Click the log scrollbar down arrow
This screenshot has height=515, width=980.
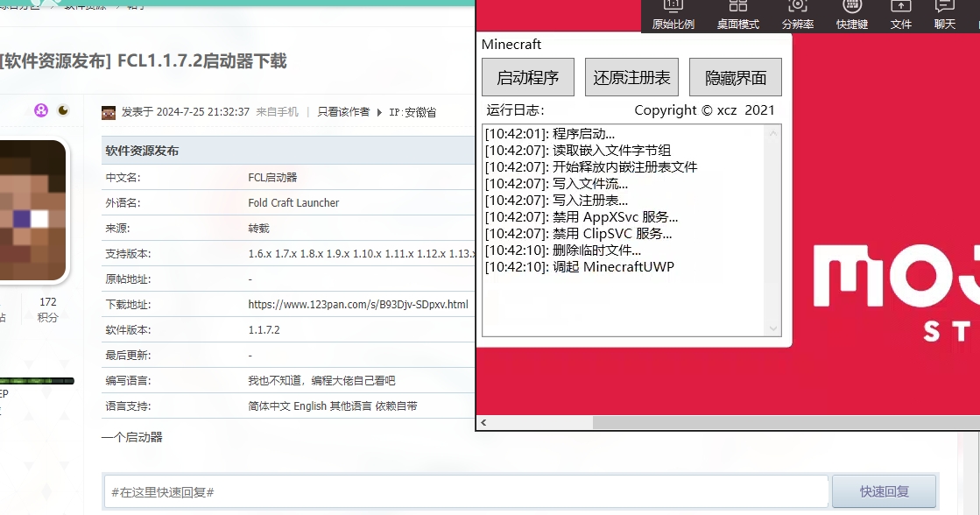(773, 328)
